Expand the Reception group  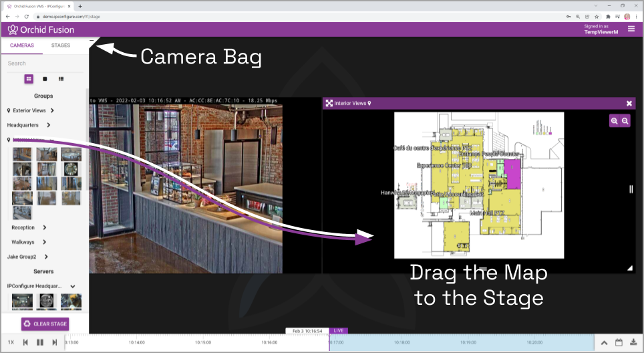(44, 228)
